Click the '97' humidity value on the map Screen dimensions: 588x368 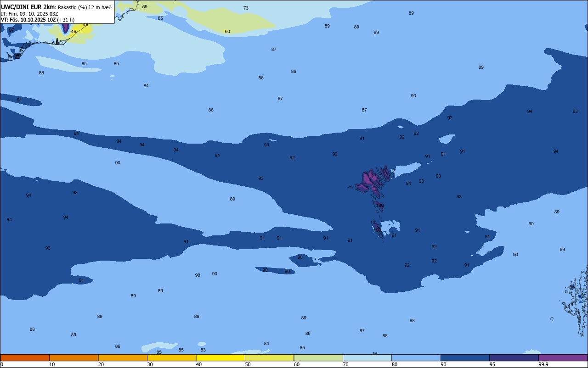(x=11, y=30)
